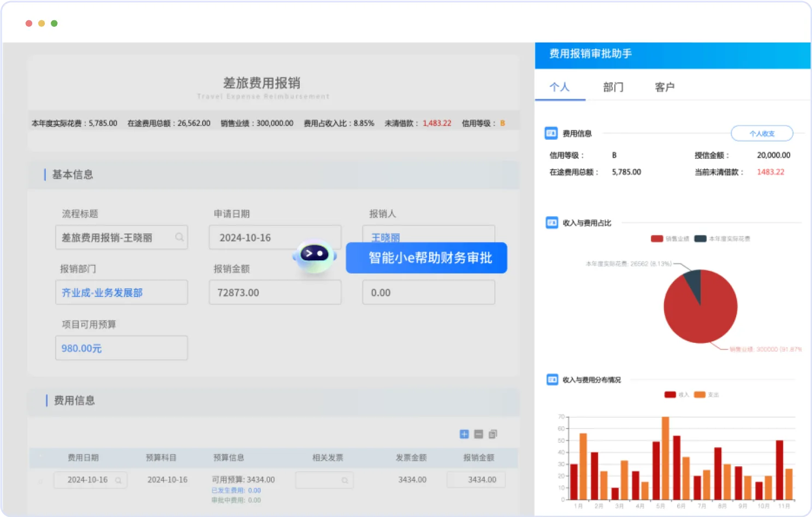Screen dimensions: 812x517
Task: Click 授信金额 value 20,000.00
Action: 773,155
